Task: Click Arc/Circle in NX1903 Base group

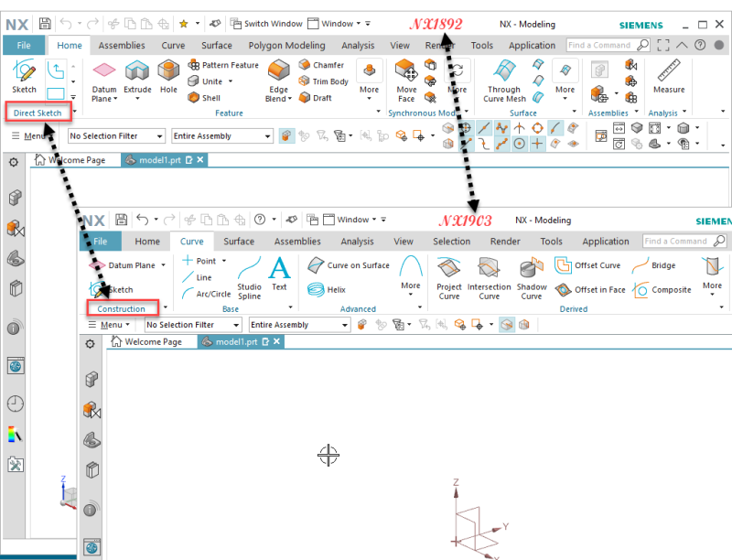Action: tap(207, 294)
